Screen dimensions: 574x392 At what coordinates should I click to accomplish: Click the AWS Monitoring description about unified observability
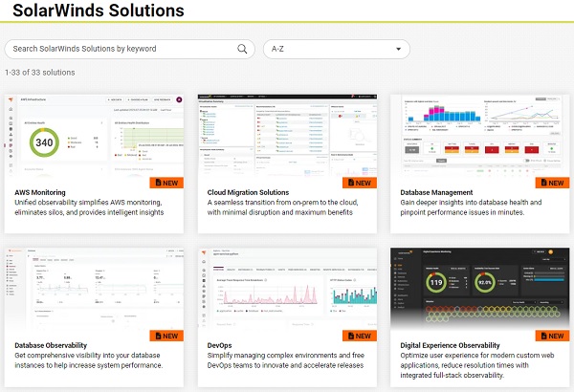pos(89,207)
